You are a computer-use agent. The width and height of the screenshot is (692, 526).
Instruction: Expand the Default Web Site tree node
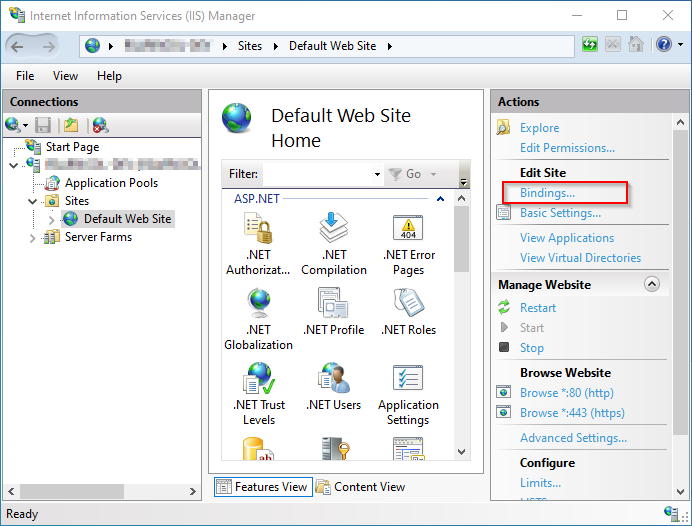(51, 219)
